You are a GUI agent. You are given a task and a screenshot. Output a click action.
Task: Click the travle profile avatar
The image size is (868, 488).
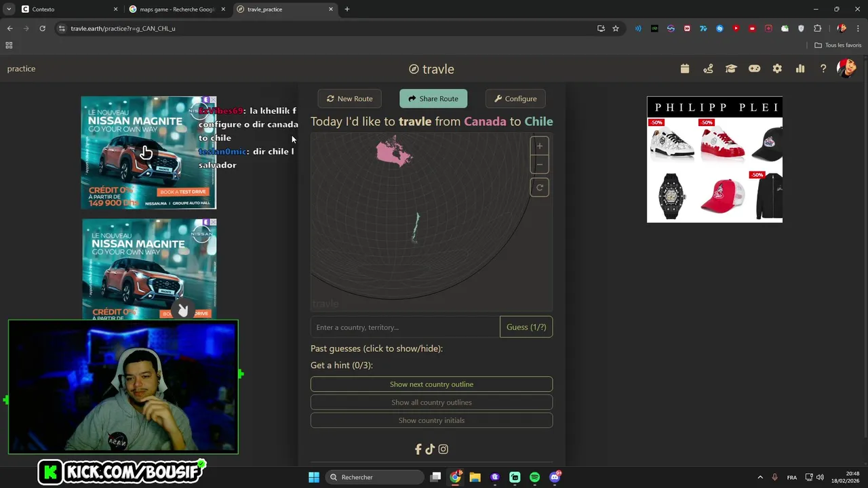pos(846,68)
